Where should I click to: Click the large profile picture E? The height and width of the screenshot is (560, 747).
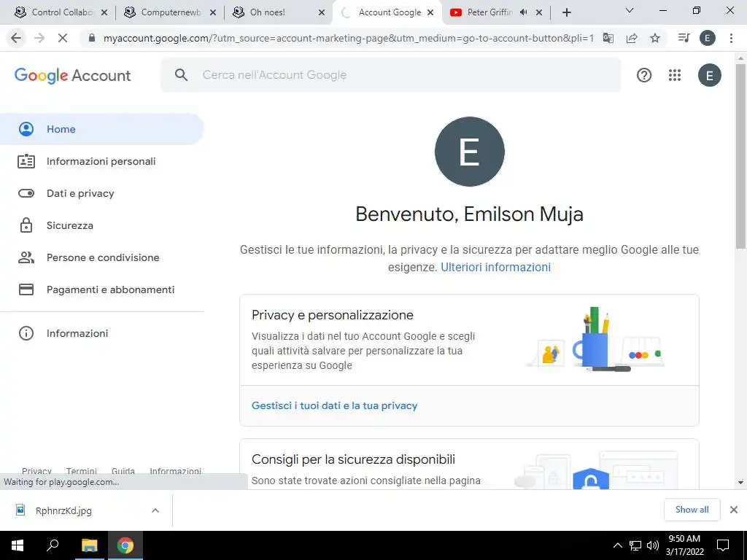(470, 152)
